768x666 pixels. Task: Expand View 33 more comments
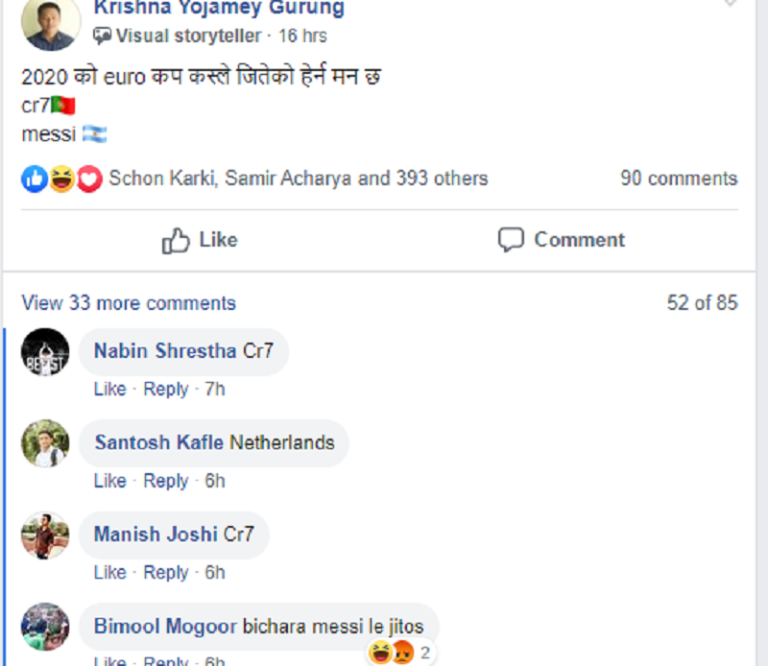[129, 303]
